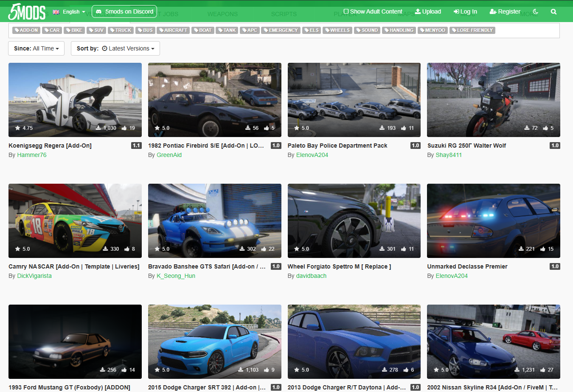Open the Bravado Banshee GTS Safari thumbnail
Viewport: 573px width, 392px height.
(215, 221)
